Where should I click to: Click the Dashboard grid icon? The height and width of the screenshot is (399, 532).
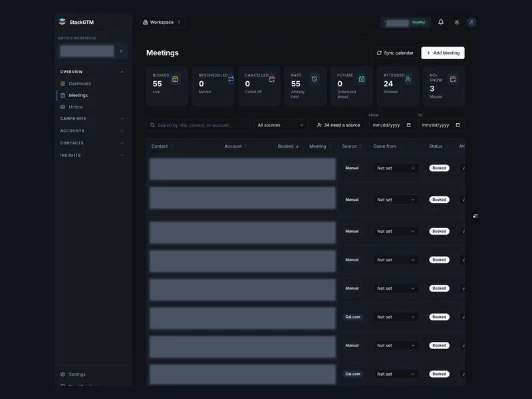pos(63,84)
